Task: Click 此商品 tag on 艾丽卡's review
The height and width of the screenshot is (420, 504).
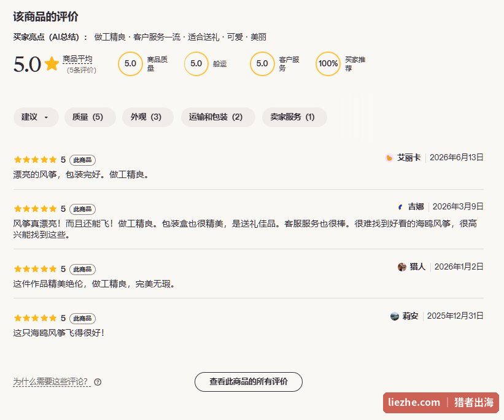Action: click(82, 160)
